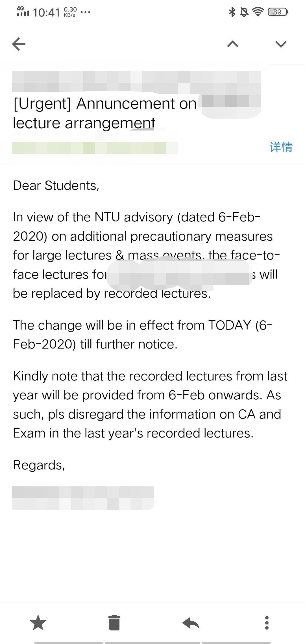Tap the status bar three-dots overflow
Image resolution: width=305 pixels, height=644 pixels.
(85, 12)
